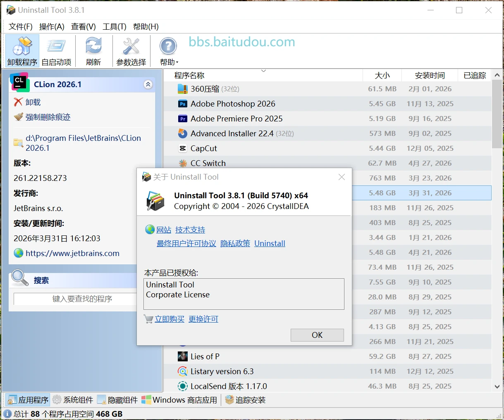Click the Listary version 6.3 icon
Image resolution: width=504 pixels, height=420 pixels.
(x=183, y=371)
